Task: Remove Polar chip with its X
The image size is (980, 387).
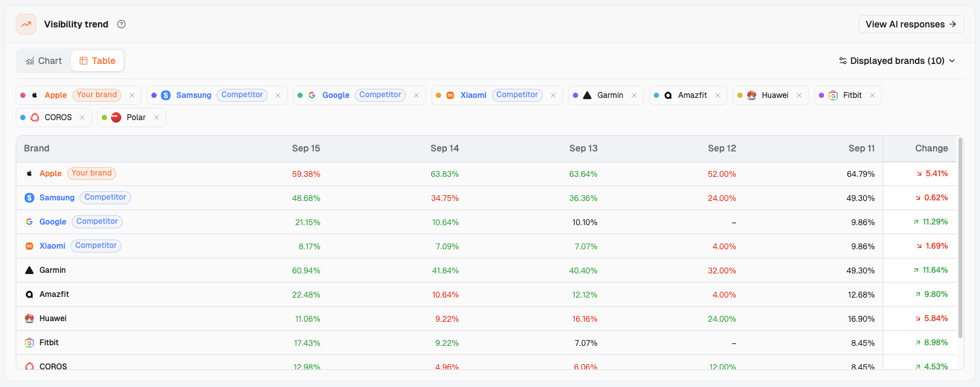Action: 157,117
